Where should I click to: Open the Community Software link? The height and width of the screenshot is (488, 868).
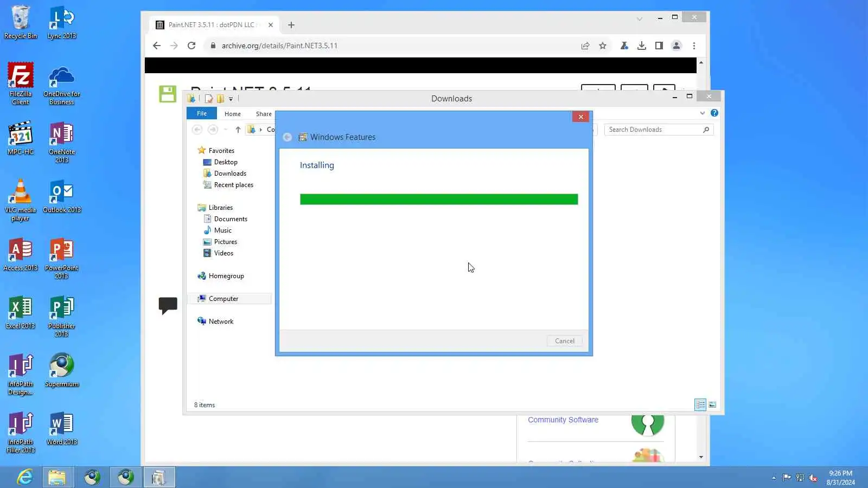563,420
